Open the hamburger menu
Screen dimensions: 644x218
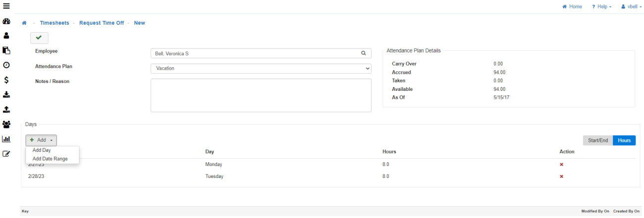tap(6, 6)
